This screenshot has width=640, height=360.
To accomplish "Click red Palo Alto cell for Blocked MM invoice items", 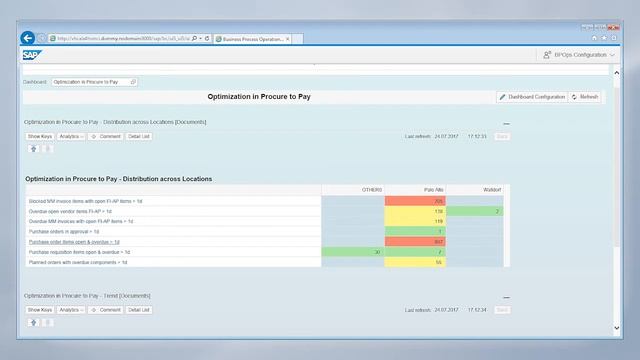I will pos(415,201).
